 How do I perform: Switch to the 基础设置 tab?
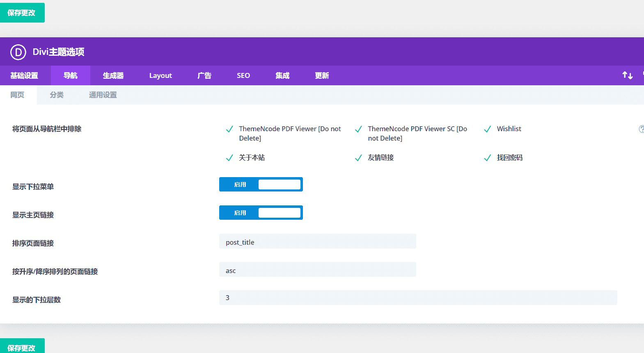[x=24, y=75]
